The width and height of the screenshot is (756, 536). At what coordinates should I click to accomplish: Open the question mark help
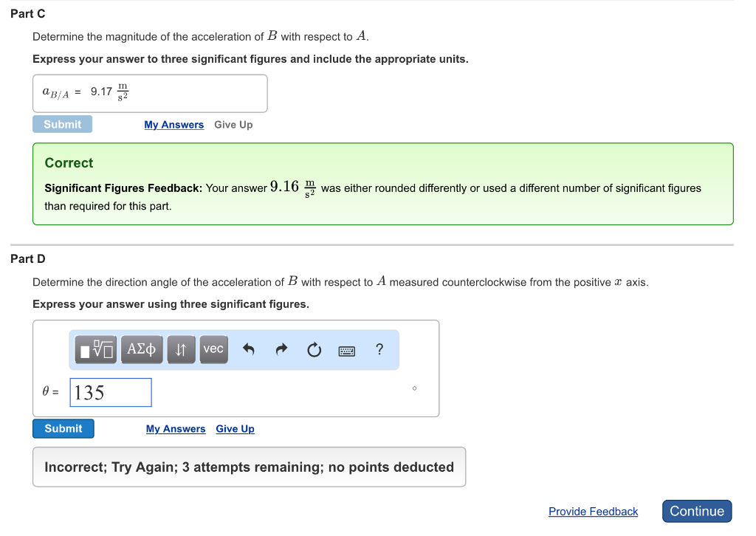pyautogui.click(x=379, y=349)
